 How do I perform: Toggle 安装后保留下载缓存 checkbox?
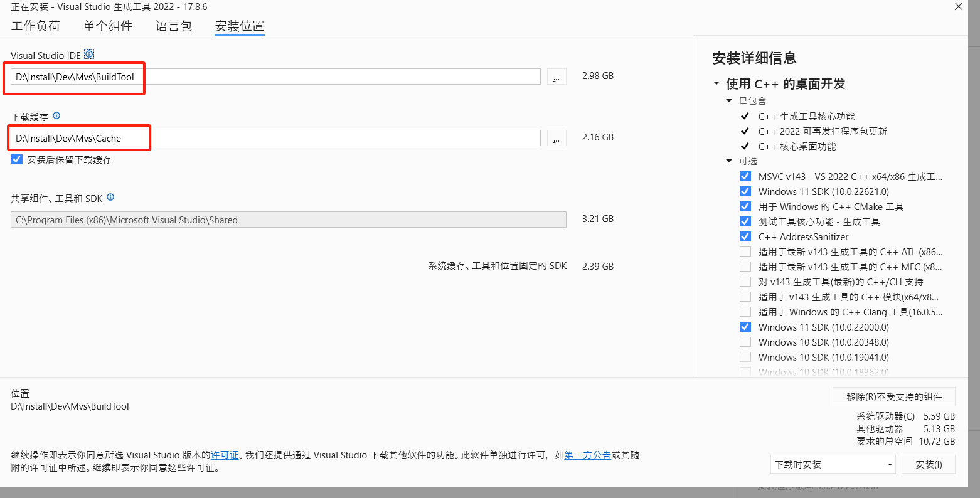click(17, 160)
